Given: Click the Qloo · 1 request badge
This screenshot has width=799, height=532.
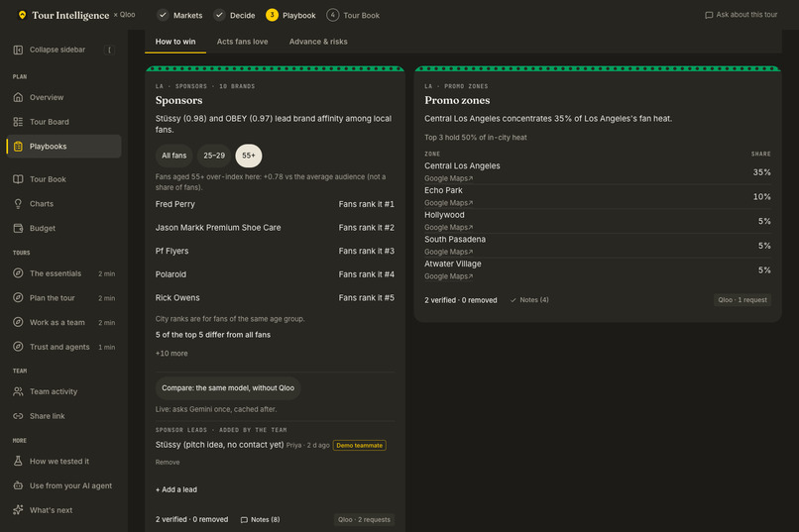Looking at the screenshot, I should (x=742, y=300).
